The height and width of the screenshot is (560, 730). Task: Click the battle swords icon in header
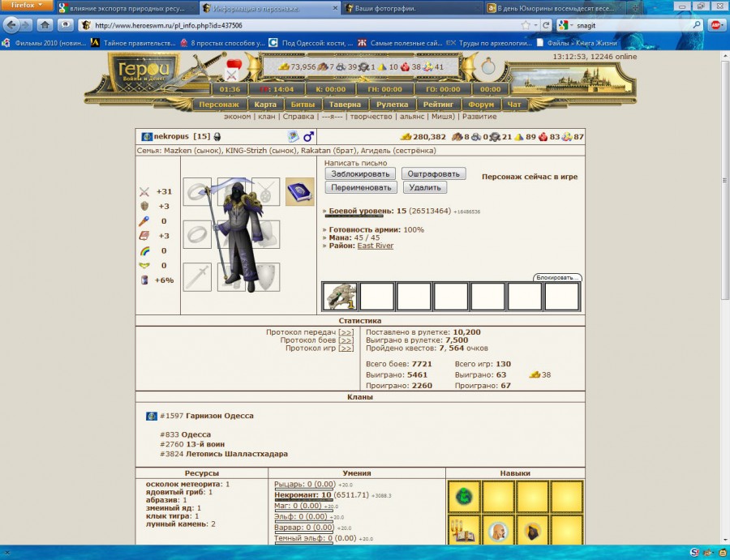coord(231,75)
